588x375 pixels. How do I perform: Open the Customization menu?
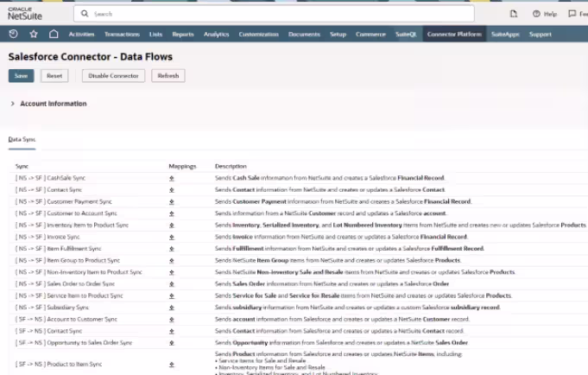point(258,35)
